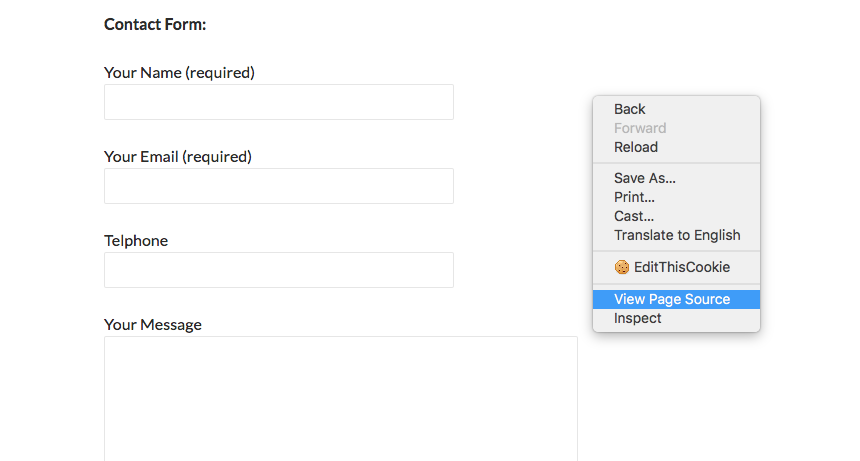Viewport: 860px width, 461px height.
Task: Click into the Your Email text box
Action: (279, 186)
